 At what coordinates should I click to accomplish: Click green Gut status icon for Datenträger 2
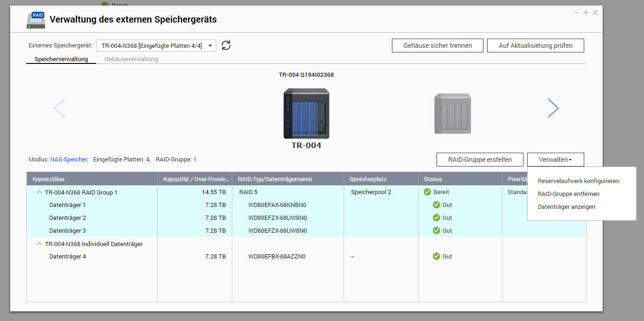437,218
